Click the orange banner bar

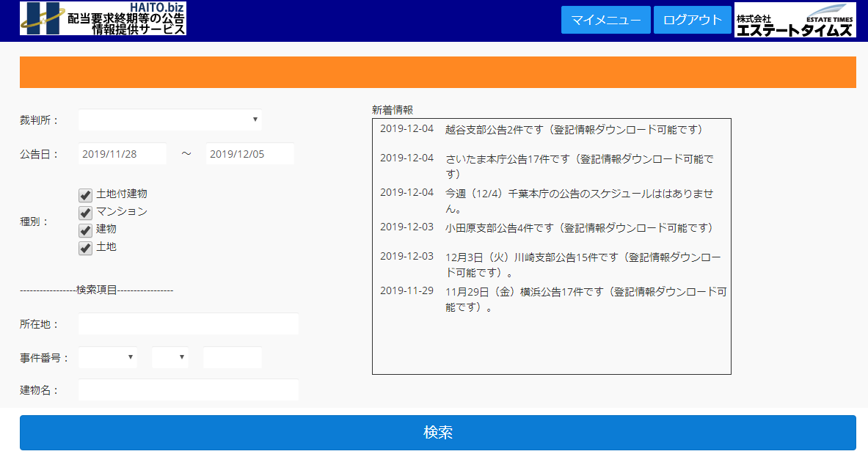[x=437, y=72]
